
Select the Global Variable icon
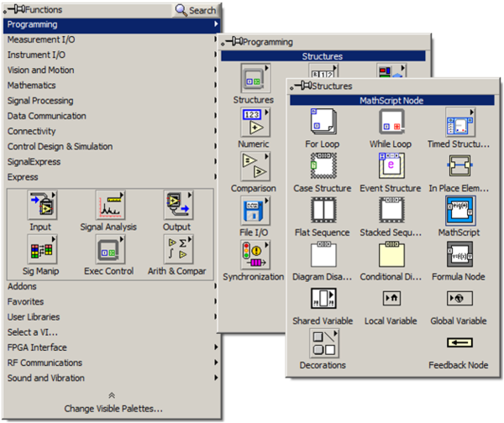(459, 299)
